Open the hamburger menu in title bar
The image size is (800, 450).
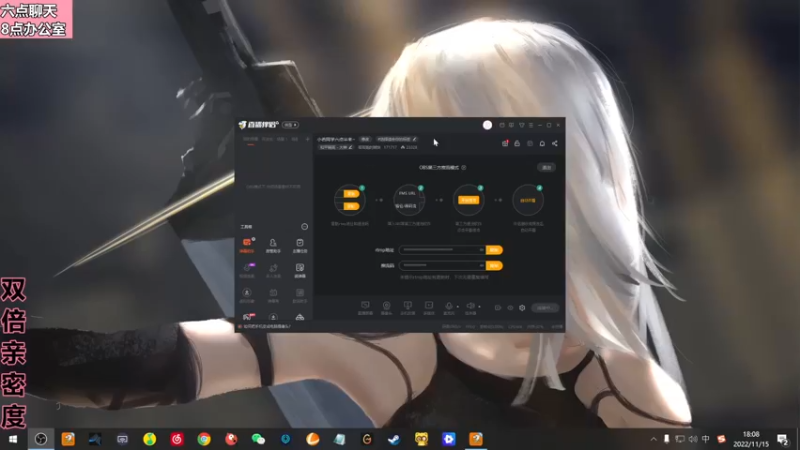point(531,125)
